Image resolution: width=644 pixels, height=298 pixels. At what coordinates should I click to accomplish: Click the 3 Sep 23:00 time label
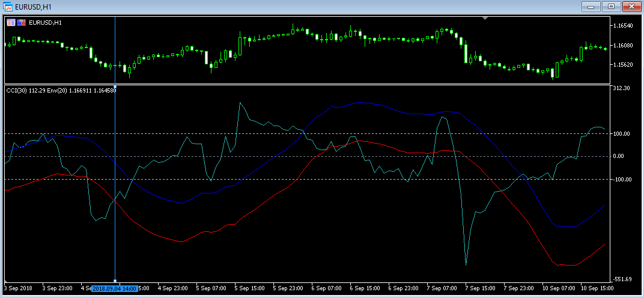click(58, 288)
